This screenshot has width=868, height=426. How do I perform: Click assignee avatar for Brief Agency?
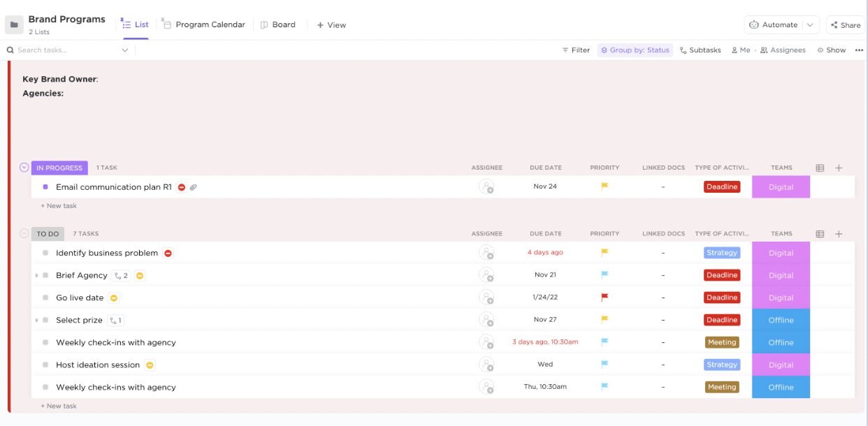[486, 275]
